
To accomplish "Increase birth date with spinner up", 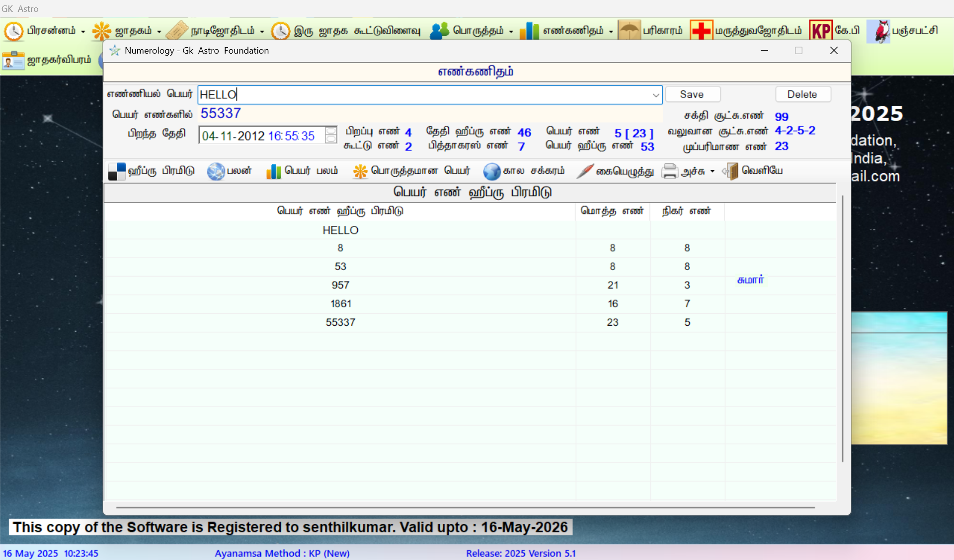I will pyautogui.click(x=331, y=131).
